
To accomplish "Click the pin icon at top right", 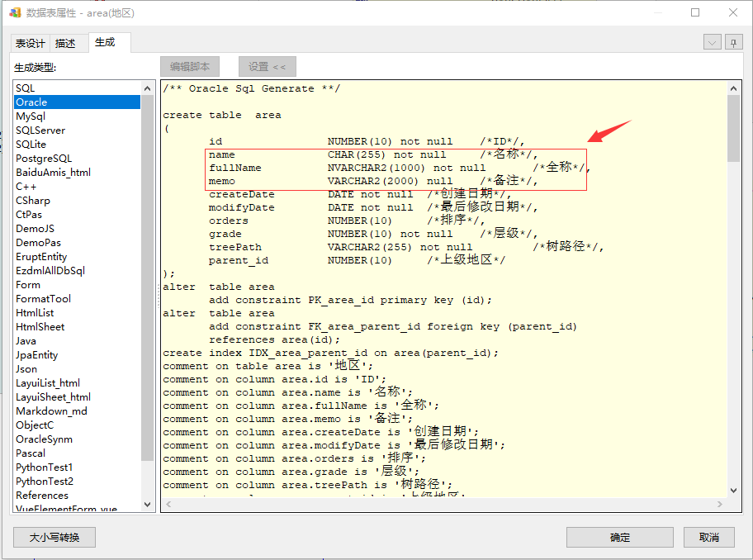I will click(x=733, y=42).
